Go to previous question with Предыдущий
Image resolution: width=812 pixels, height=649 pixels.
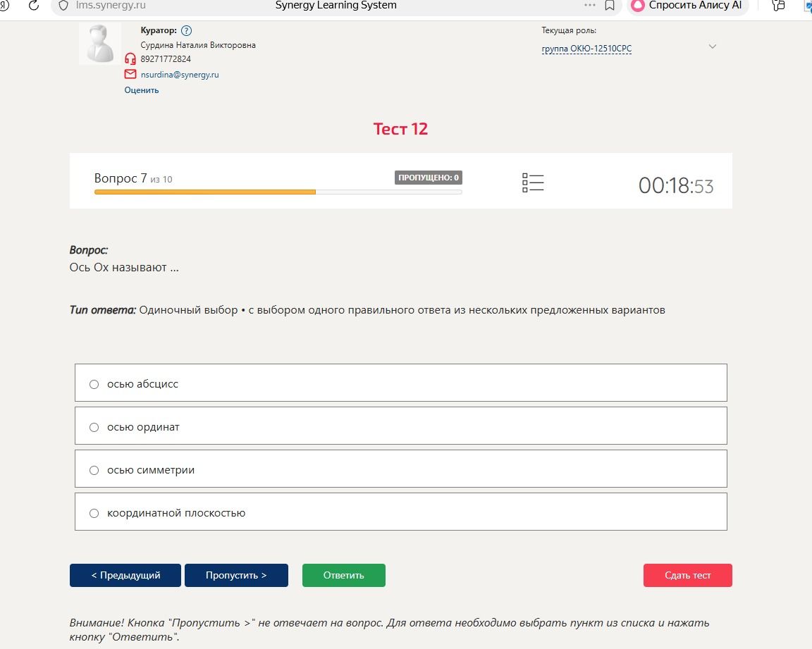125,575
